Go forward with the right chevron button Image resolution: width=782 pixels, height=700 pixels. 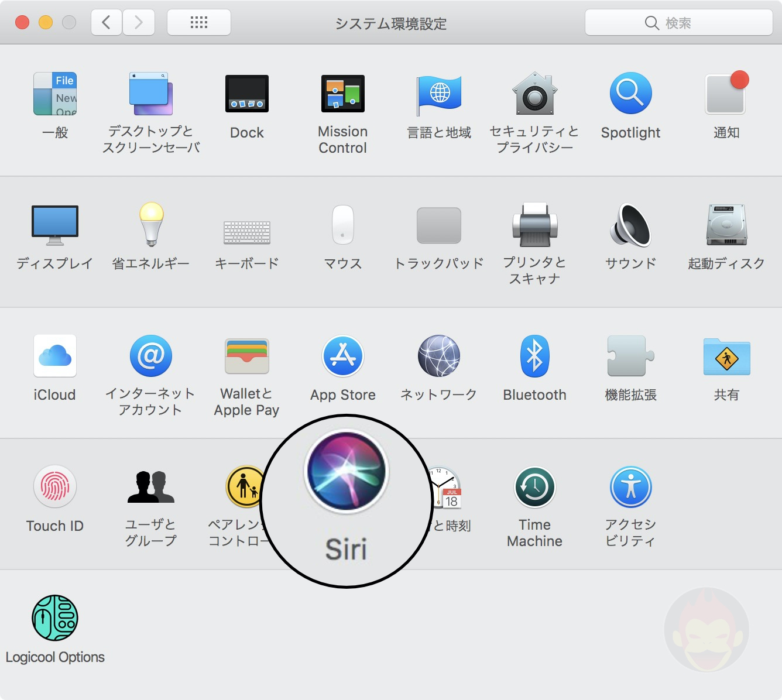tap(139, 23)
